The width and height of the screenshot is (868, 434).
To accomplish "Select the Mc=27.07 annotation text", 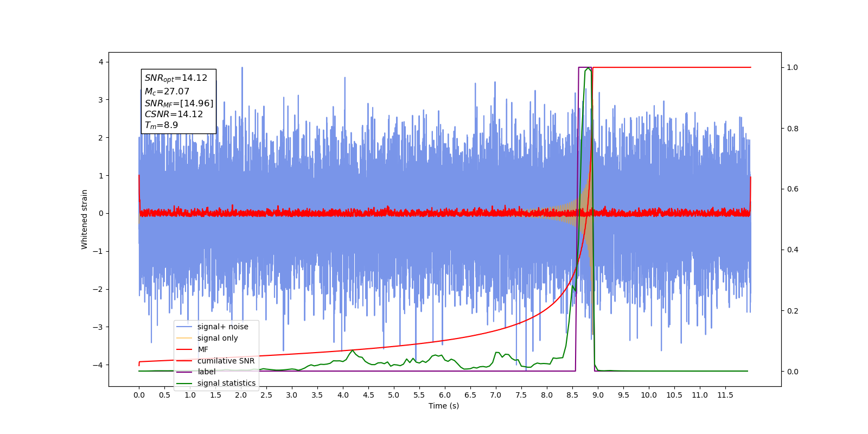I will click(x=167, y=92).
